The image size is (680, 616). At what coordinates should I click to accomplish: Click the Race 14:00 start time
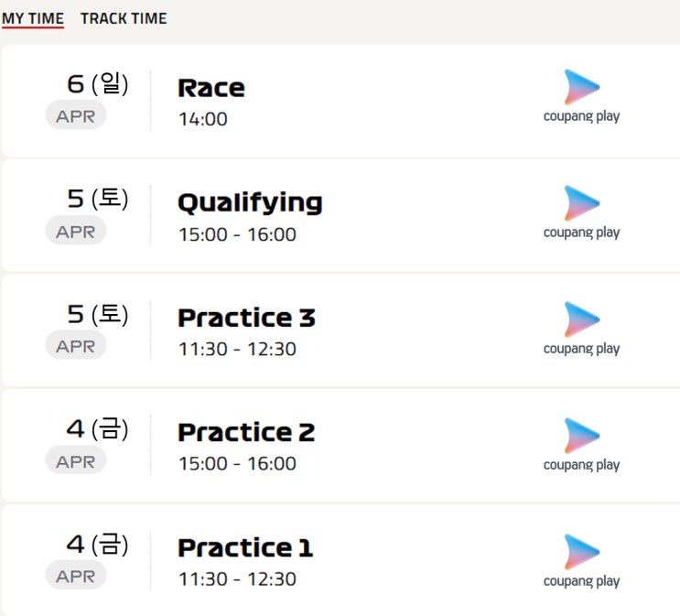click(203, 119)
